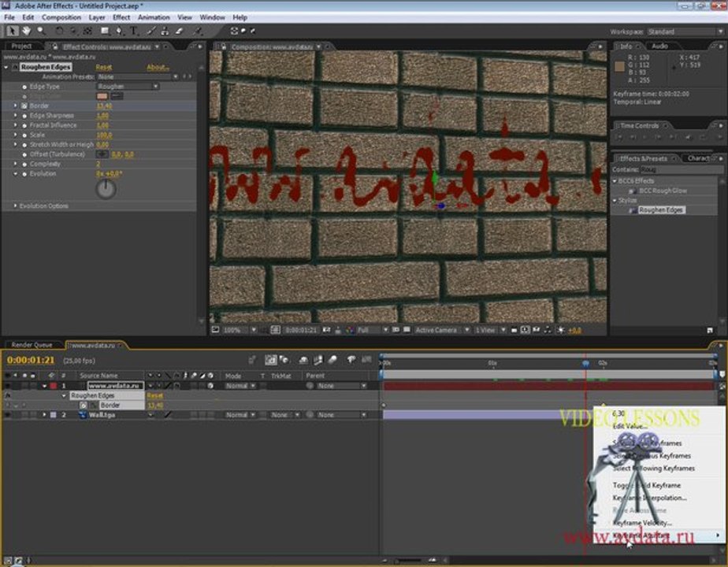
Task: Toggle the Scale property stopwatch
Action: coord(24,135)
